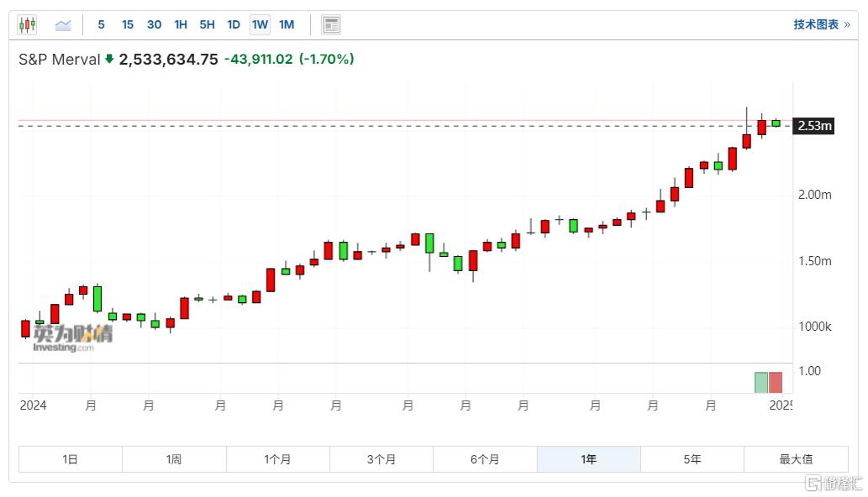Choose the 5H interval

click(x=207, y=25)
